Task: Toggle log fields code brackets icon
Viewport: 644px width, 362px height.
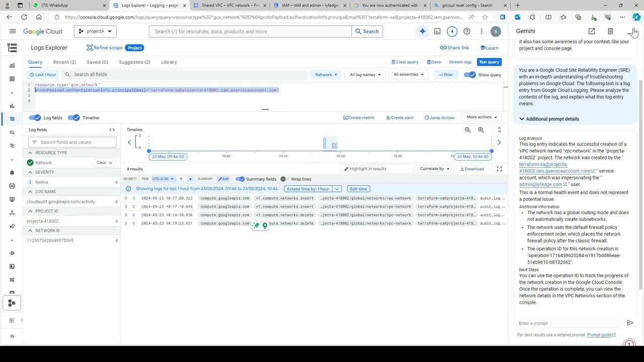Action: click(x=112, y=130)
